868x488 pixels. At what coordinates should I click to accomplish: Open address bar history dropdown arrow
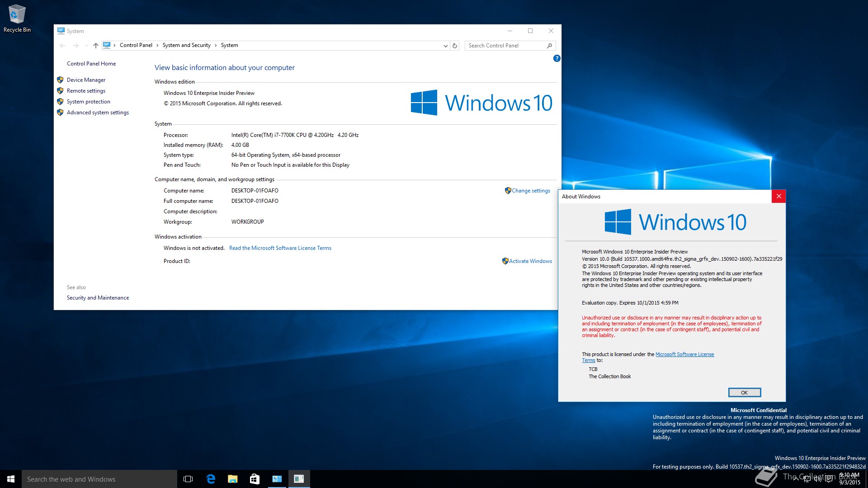point(445,46)
